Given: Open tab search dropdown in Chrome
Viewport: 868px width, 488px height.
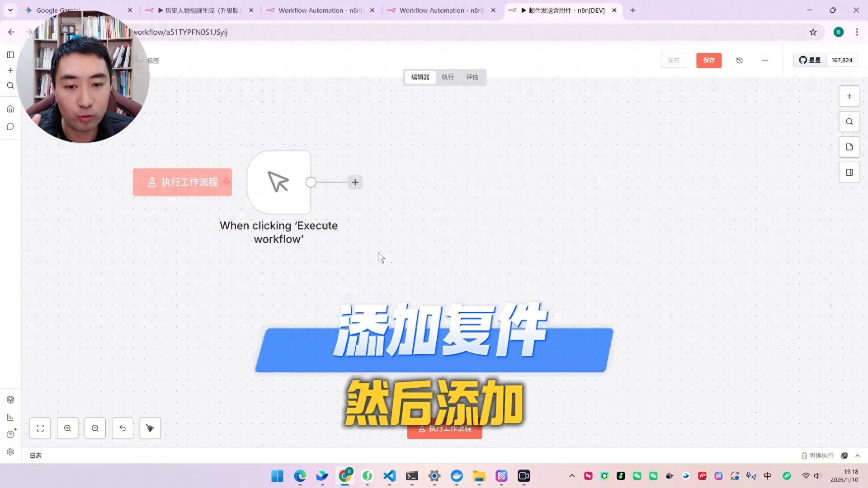Looking at the screenshot, I should (10, 10).
